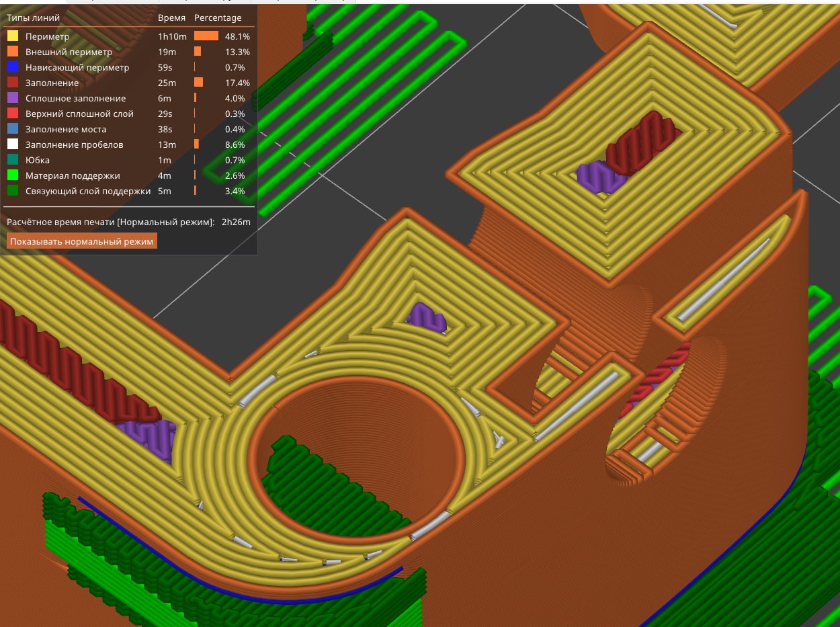
Task: Toggle Заполнение пробелов line type label
Action: pos(75,144)
